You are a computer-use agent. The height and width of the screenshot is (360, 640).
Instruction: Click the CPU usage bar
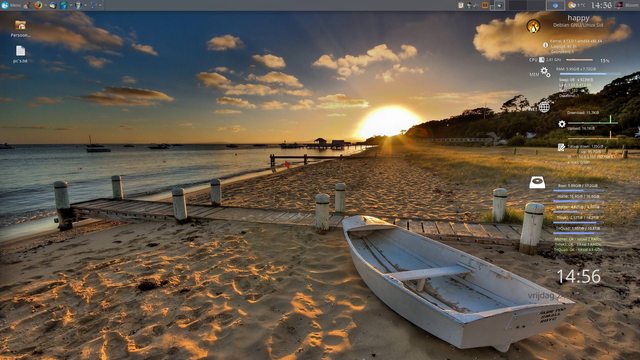pyautogui.click(x=579, y=60)
